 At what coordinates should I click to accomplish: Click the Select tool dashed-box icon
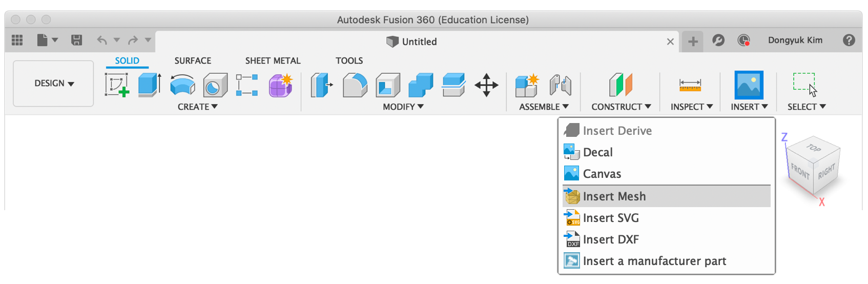(805, 85)
